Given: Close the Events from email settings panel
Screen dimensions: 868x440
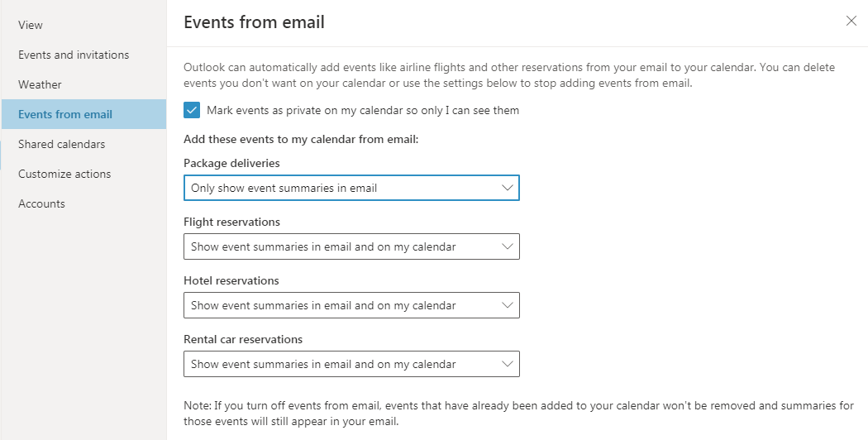Looking at the screenshot, I should click(x=851, y=22).
